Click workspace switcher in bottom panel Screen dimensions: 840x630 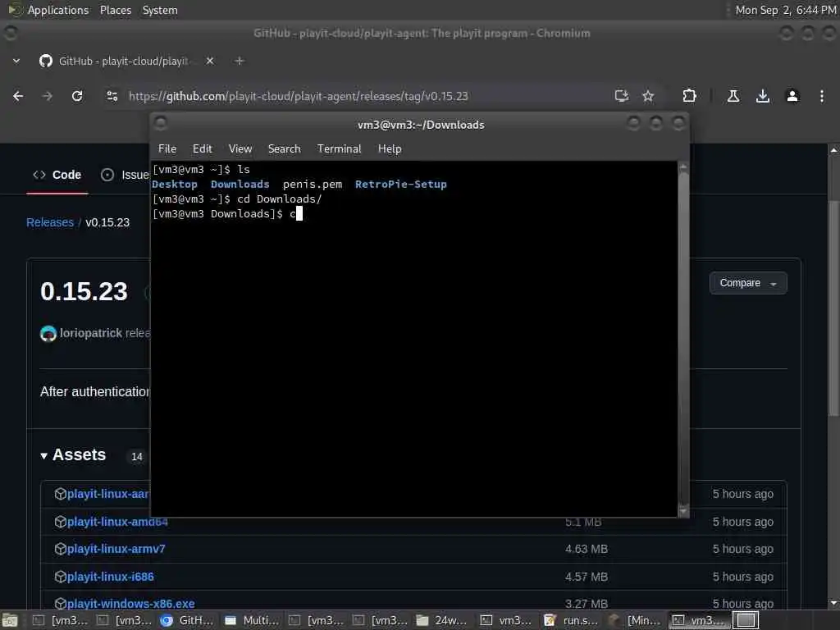746,620
